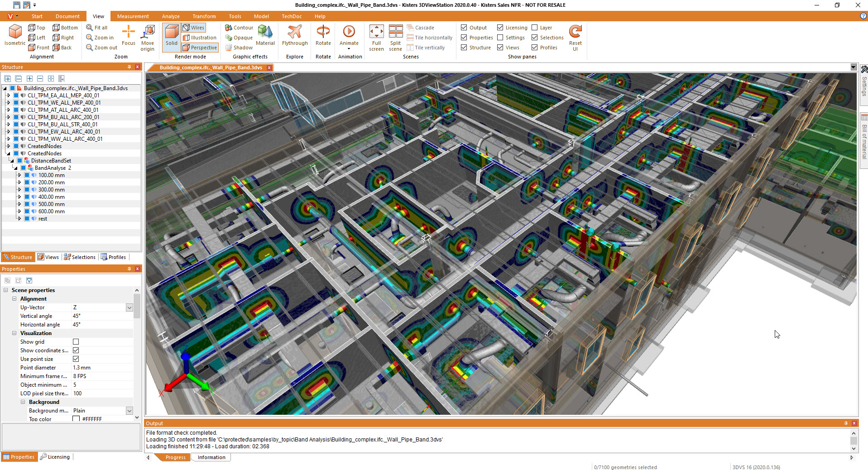Viewport: 868px width, 470px height.
Task: Enable the Layer pane checkbox
Action: coord(535,28)
